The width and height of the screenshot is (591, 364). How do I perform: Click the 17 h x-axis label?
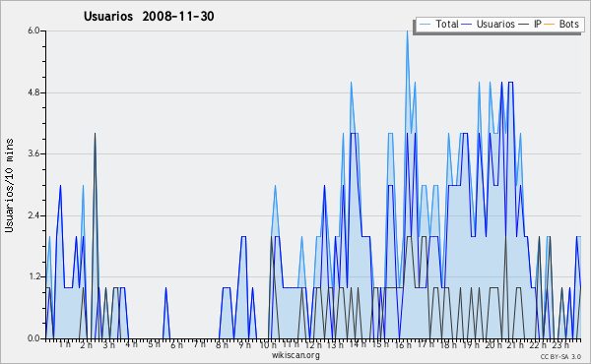tap(426, 344)
